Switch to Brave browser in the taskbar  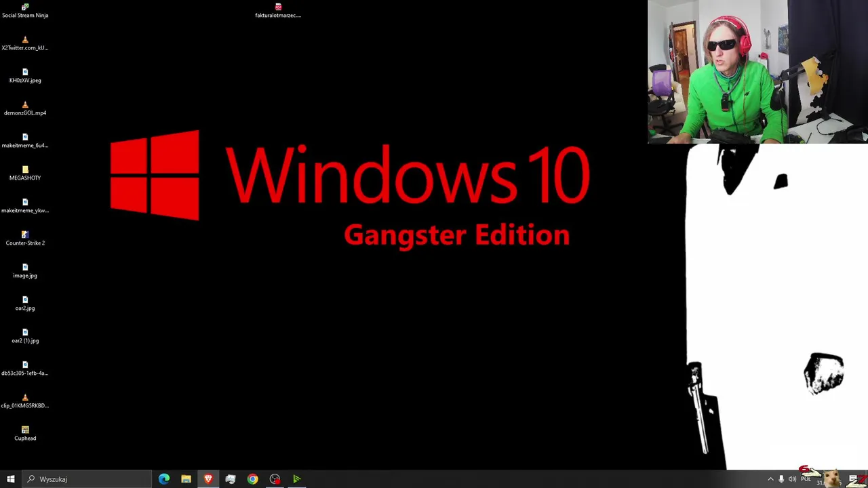208,479
